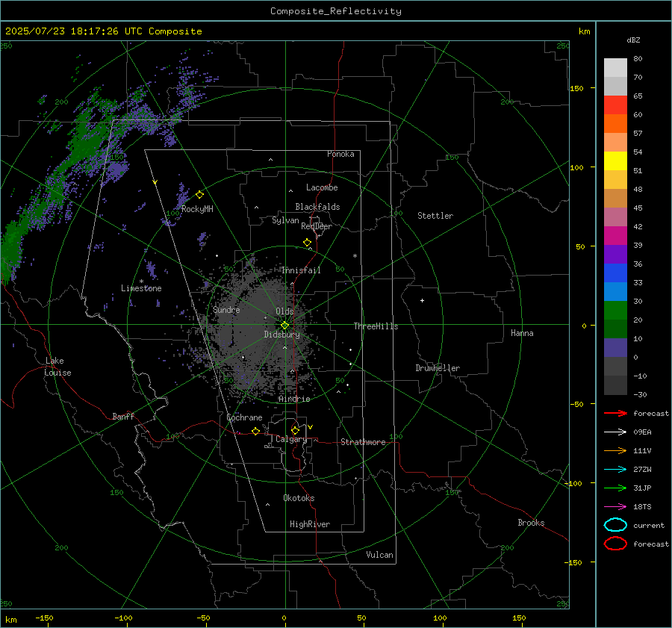Select the yellow 51 dBZ color swatch
The width and height of the screenshot is (672, 628).
point(615,161)
